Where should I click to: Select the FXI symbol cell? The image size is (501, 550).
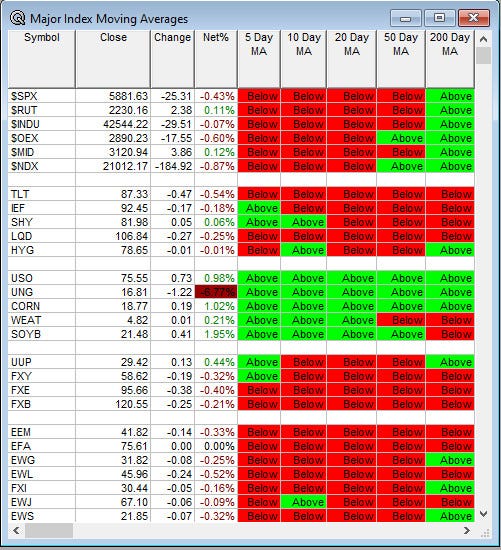click(42, 488)
